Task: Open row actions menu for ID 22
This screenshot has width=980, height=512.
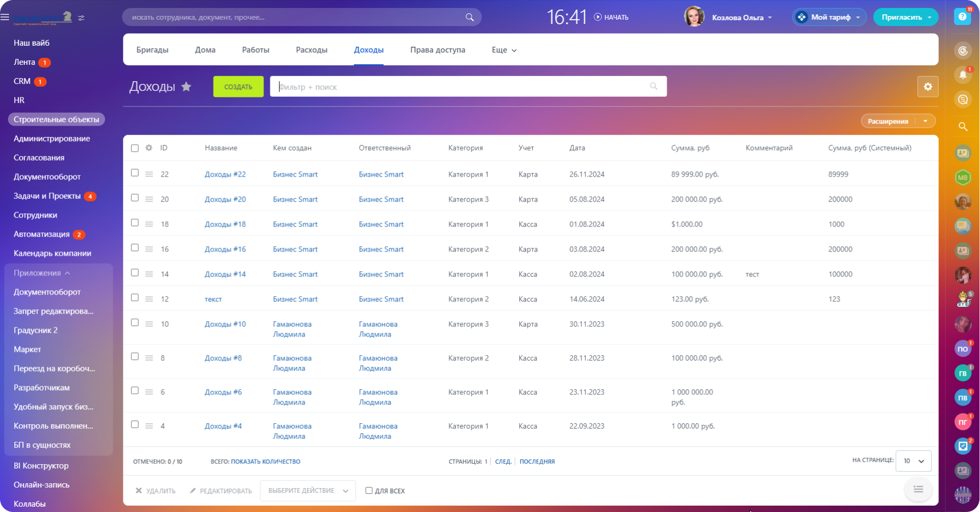Action: [x=149, y=174]
